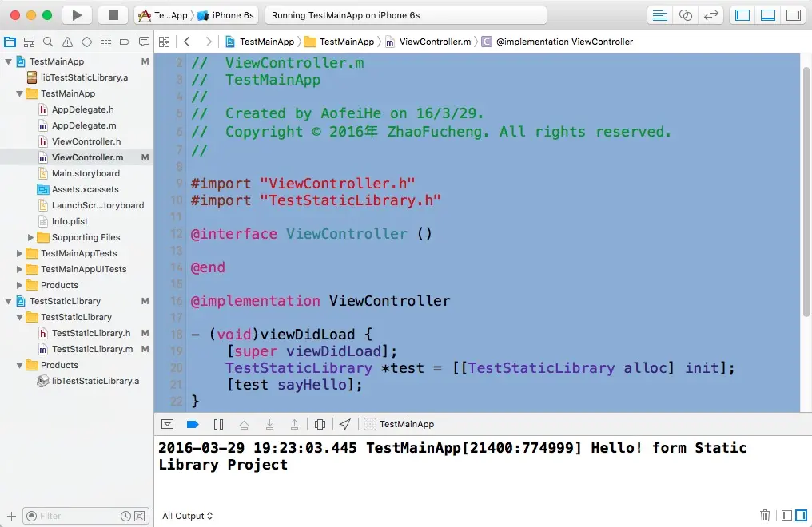812x527 pixels.
Task: Go back in editor history
Action: point(187,42)
